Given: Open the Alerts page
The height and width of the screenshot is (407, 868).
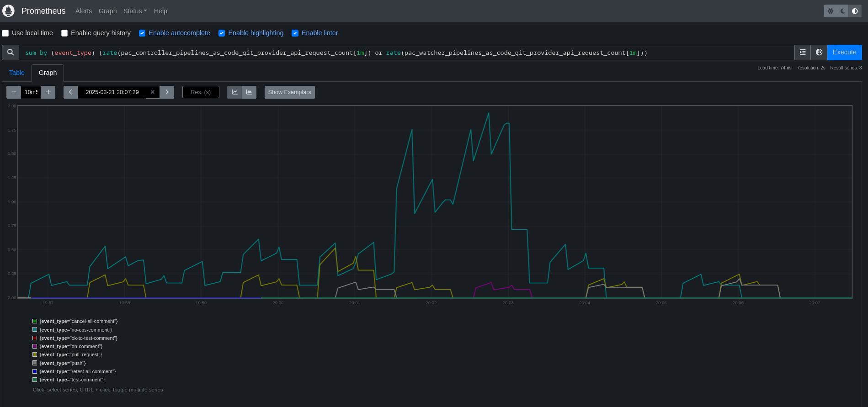Looking at the screenshot, I should click(x=84, y=11).
